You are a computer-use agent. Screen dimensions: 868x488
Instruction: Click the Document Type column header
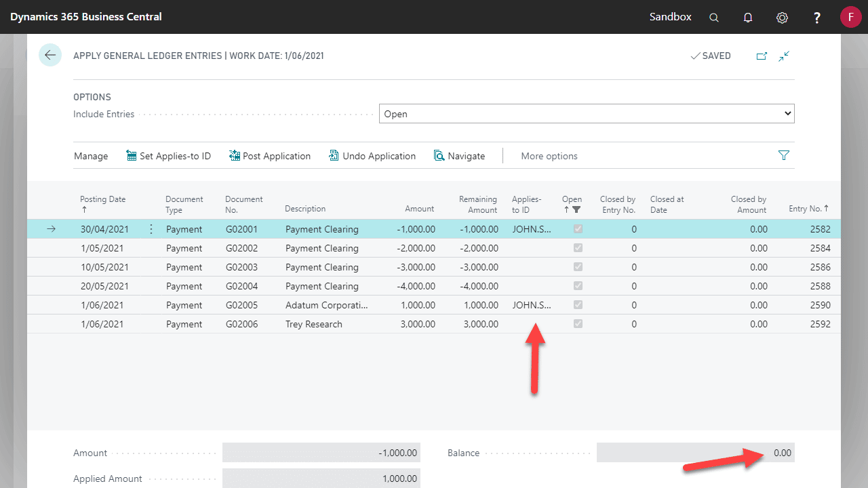(184, 204)
